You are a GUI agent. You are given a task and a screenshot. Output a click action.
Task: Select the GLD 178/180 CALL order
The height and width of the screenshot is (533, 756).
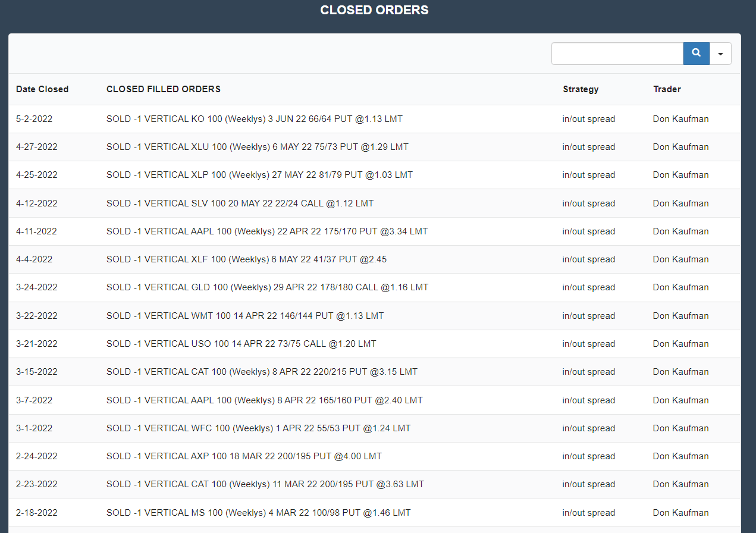(x=268, y=287)
